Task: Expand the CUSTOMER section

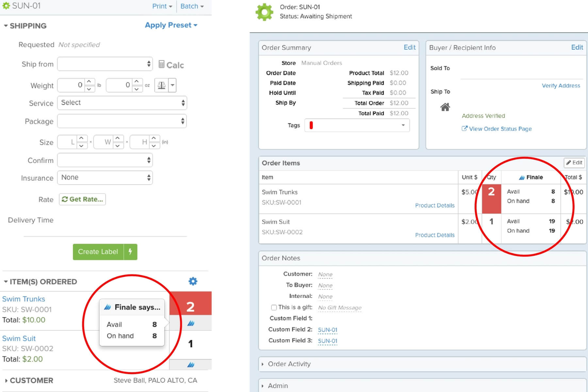Action: pos(29,381)
